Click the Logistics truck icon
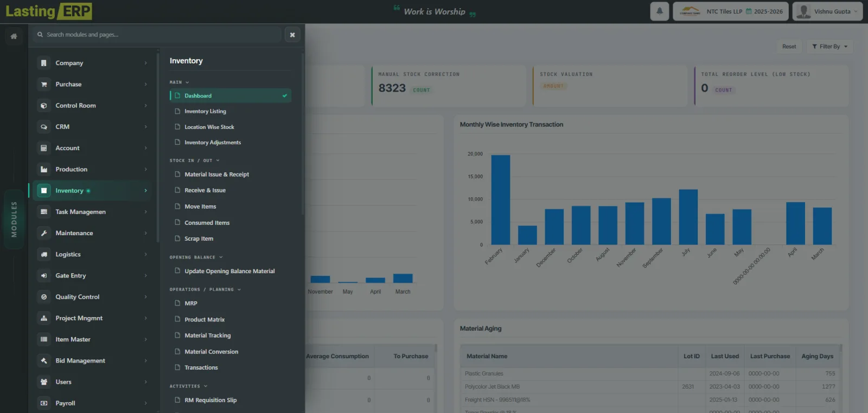The width and height of the screenshot is (868, 413). 44,254
